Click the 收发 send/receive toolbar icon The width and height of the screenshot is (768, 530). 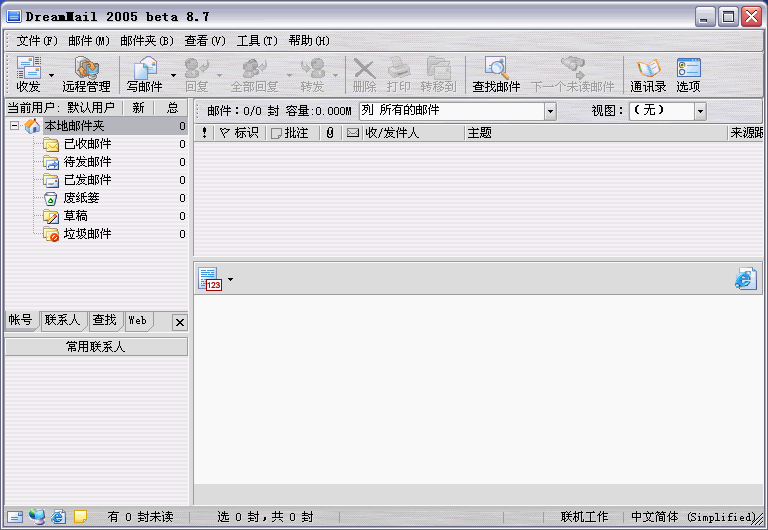pos(28,74)
